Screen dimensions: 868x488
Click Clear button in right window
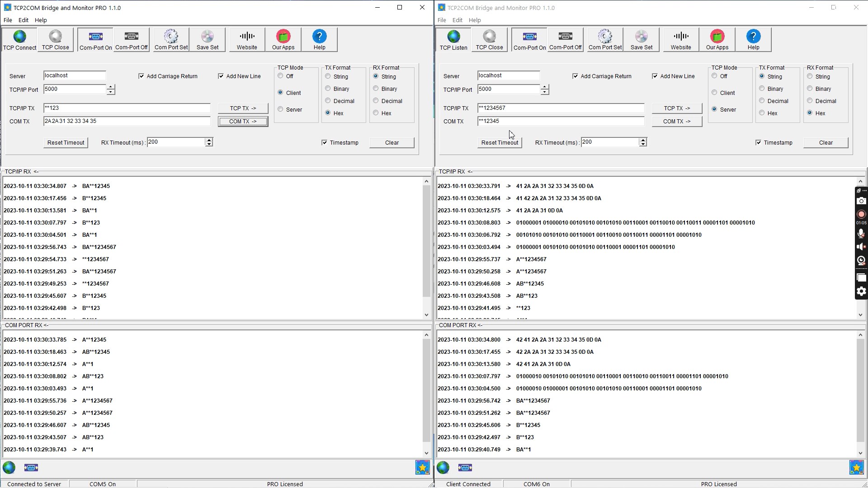(826, 143)
